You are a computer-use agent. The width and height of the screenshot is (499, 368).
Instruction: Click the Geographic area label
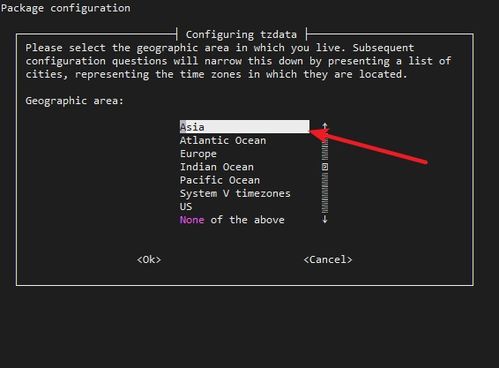(x=74, y=101)
